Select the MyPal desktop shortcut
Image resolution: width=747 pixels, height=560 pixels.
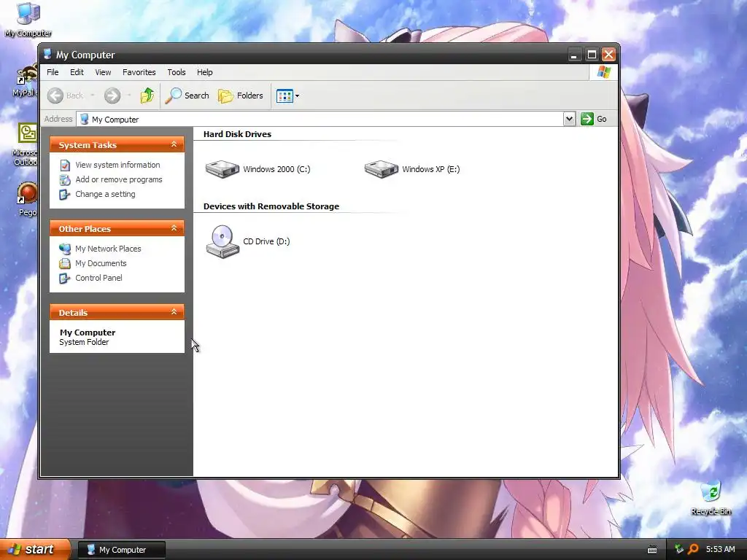coord(26,81)
